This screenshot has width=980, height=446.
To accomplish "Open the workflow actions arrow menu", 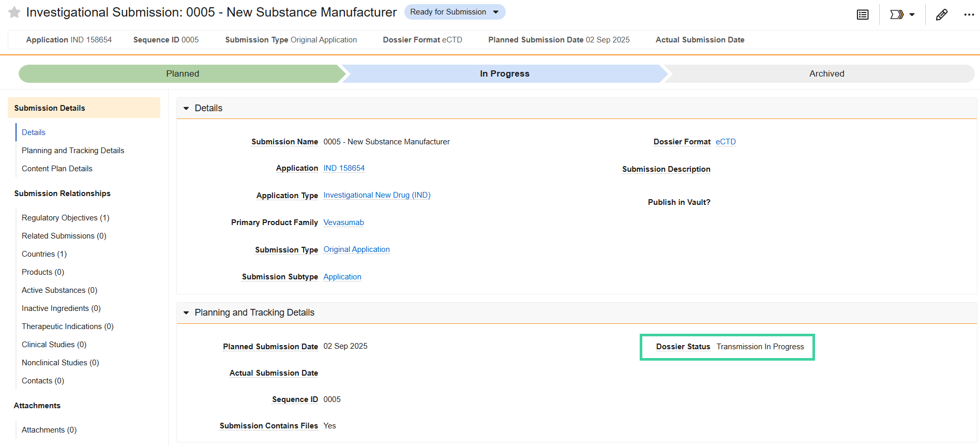I will click(x=902, y=14).
